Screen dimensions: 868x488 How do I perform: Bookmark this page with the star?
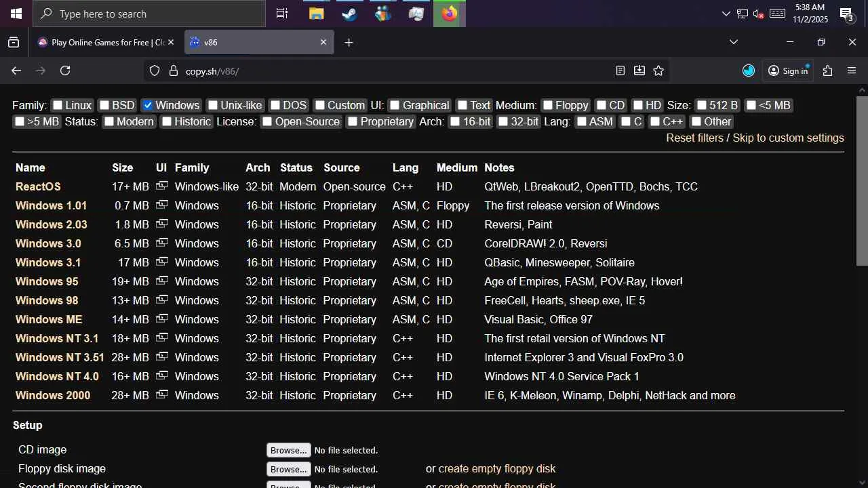coord(658,70)
